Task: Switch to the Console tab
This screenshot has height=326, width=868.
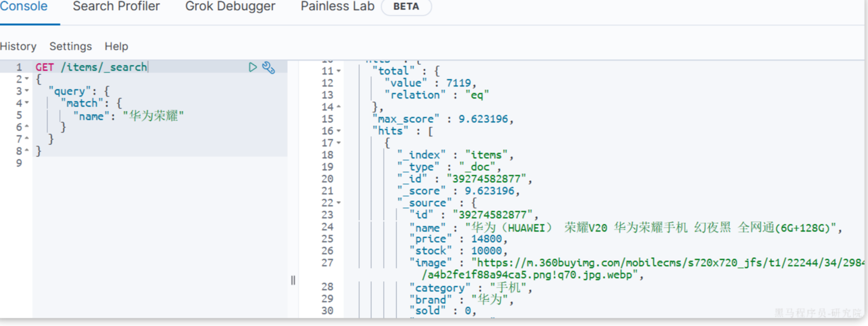Action: point(24,7)
